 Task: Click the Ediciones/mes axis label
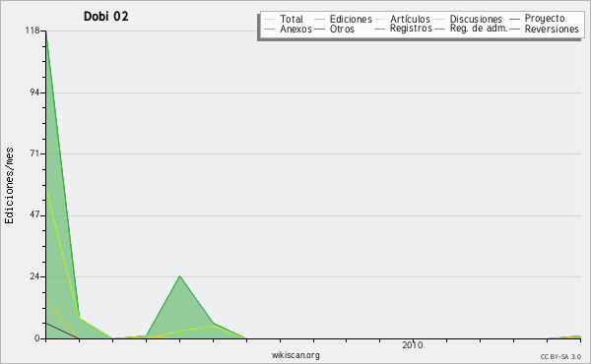pyautogui.click(x=9, y=186)
